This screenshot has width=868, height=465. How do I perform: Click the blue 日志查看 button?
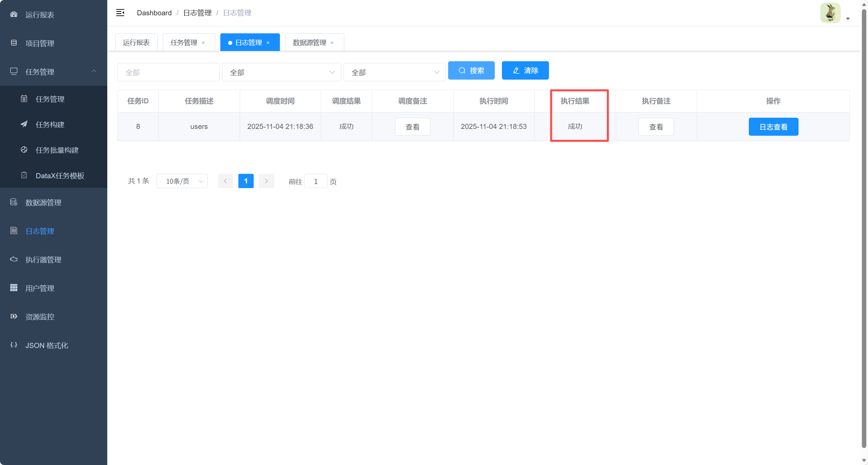click(773, 127)
